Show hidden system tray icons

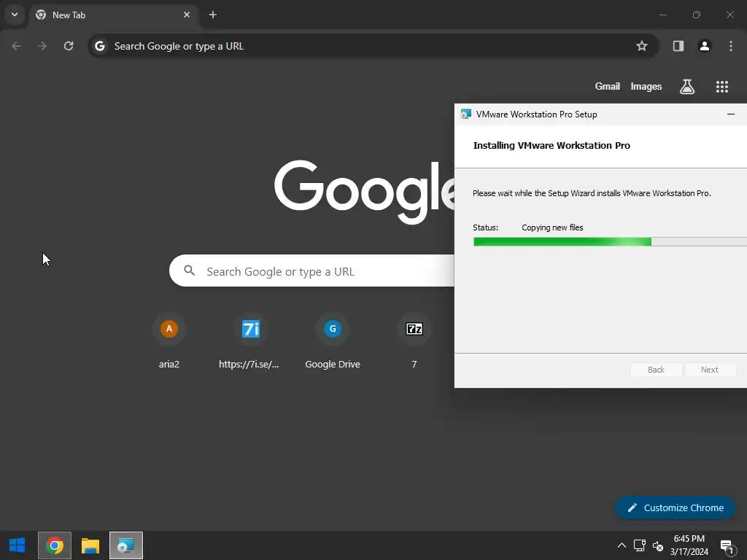pos(622,545)
